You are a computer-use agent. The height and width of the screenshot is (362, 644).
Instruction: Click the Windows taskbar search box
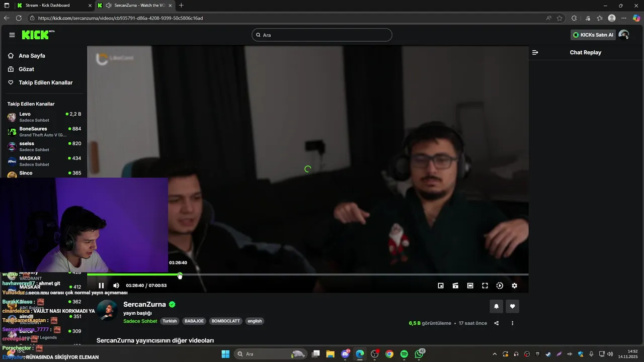pyautogui.click(x=271, y=354)
